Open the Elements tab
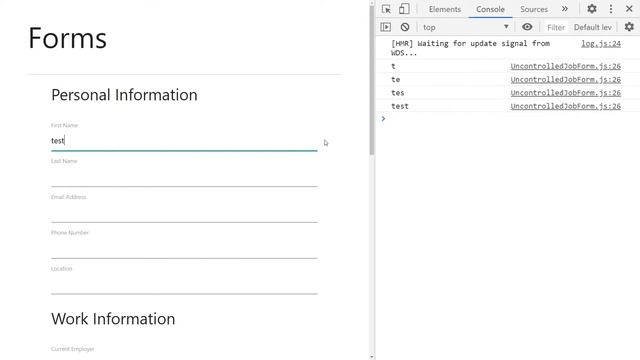Screen dimensions: 640x360 coord(444,9)
